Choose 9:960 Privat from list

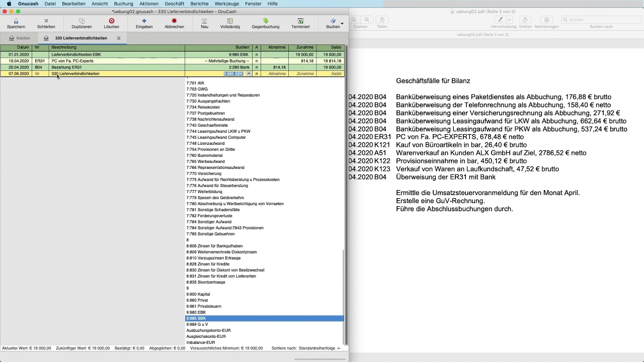[x=264, y=300]
